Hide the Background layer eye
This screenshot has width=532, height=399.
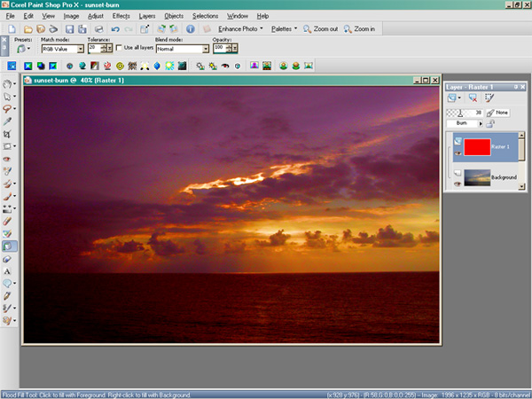click(458, 184)
